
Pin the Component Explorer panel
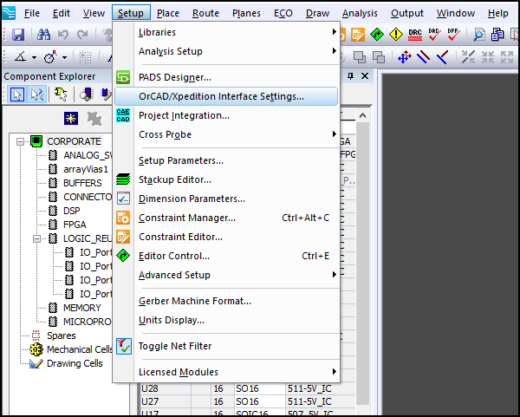tap(350, 76)
